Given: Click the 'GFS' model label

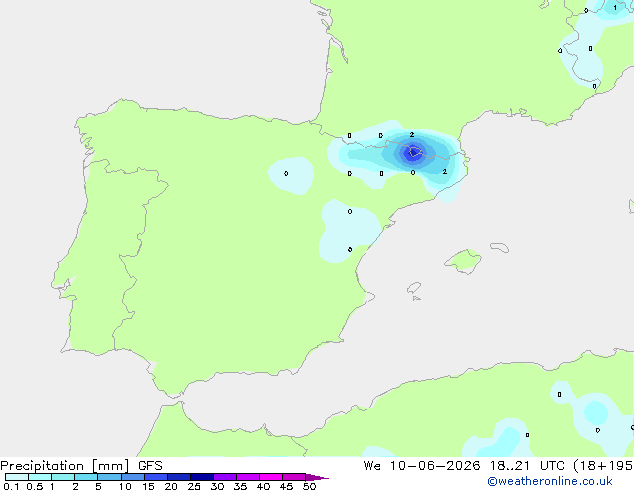Looking at the screenshot, I should [x=150, y=466].
